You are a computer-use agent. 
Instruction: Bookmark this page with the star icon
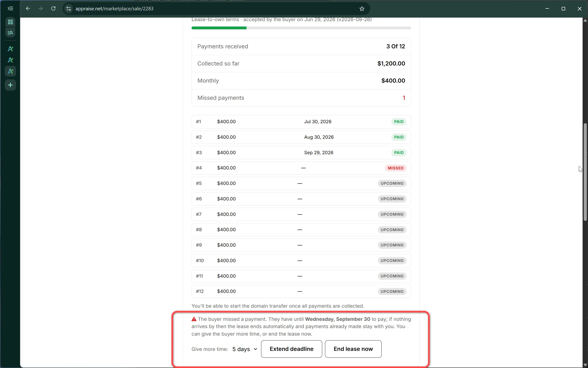(362, 8)
